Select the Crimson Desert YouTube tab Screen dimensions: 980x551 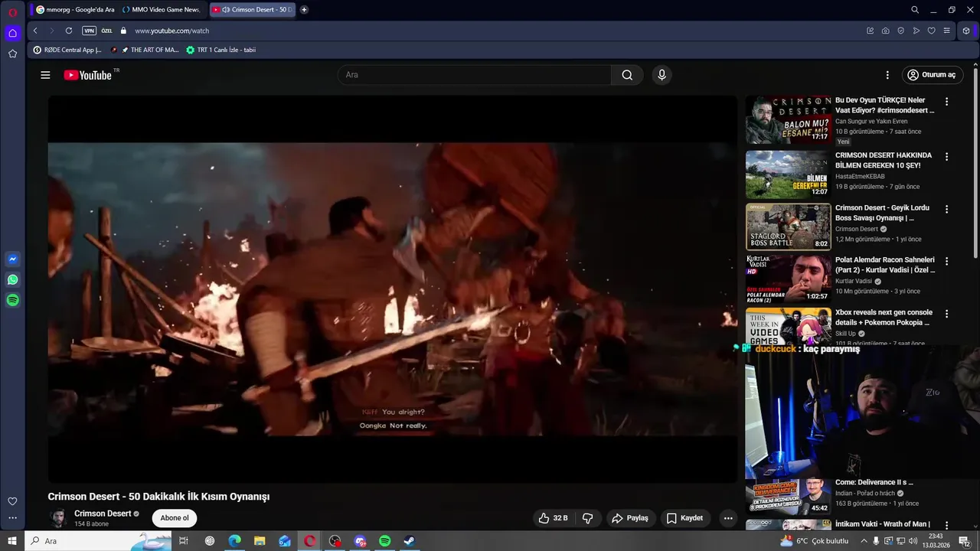[253, 9]
